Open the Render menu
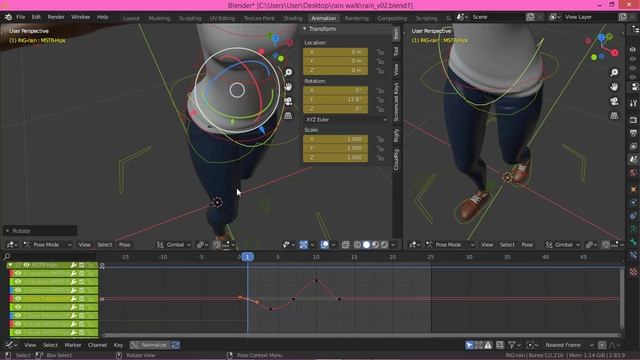Screen dimensions: 640x360 [56, 17]
